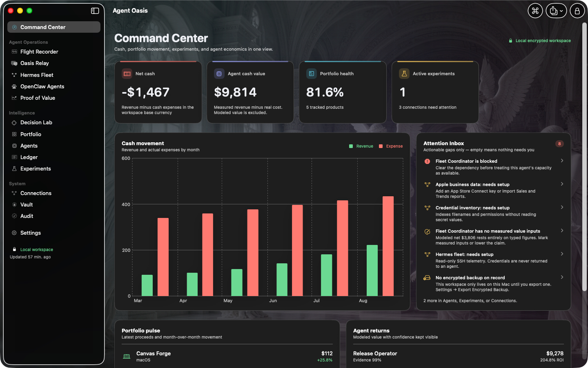Click the Experiments flask icon in sidebar

click(x=14, y=169)
